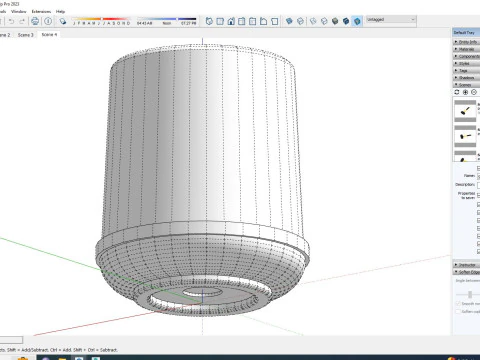Click Add Scene plus icon
Image resolution: width=480 pixels, height=360 pixels.
click(x=465, y=92)
